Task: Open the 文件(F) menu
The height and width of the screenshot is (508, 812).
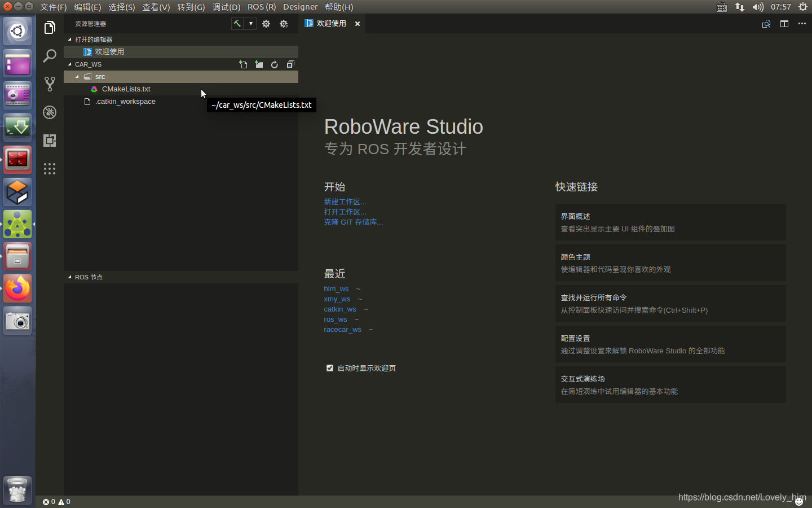Action: pyautogui.click(x=53, y=7)
